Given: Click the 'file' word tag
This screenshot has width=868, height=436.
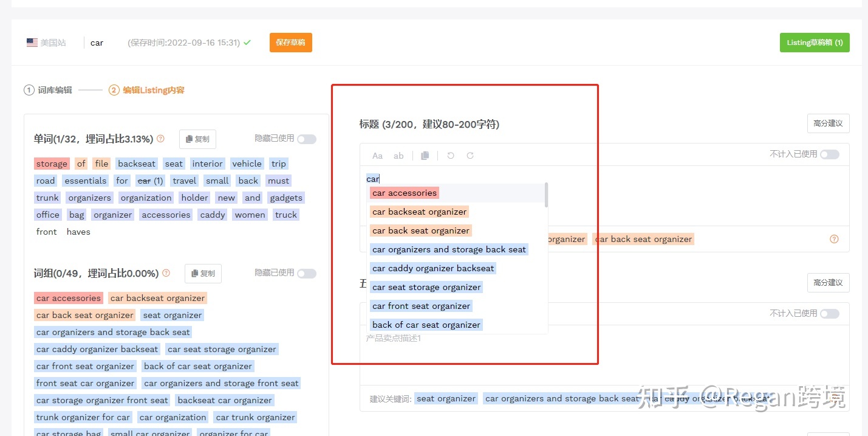Looking at the screenshot, I should pyautogui.click(x=101, y=164).
